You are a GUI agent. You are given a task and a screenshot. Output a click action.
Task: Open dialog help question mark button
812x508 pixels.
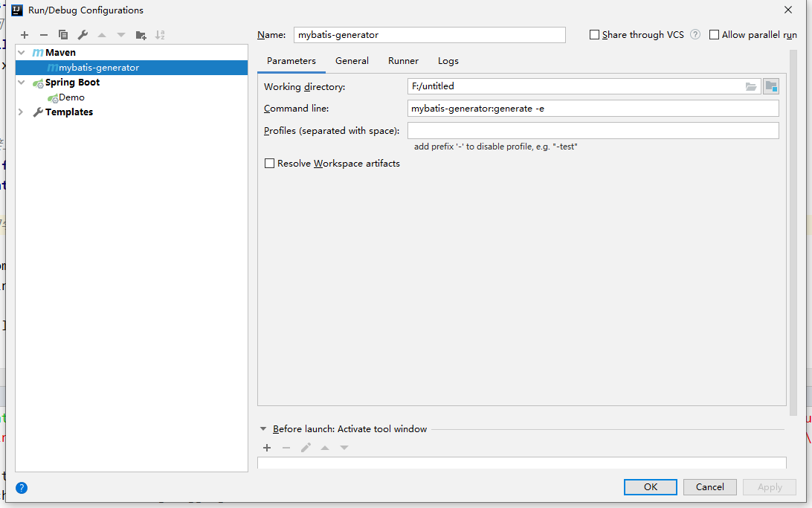22,488
